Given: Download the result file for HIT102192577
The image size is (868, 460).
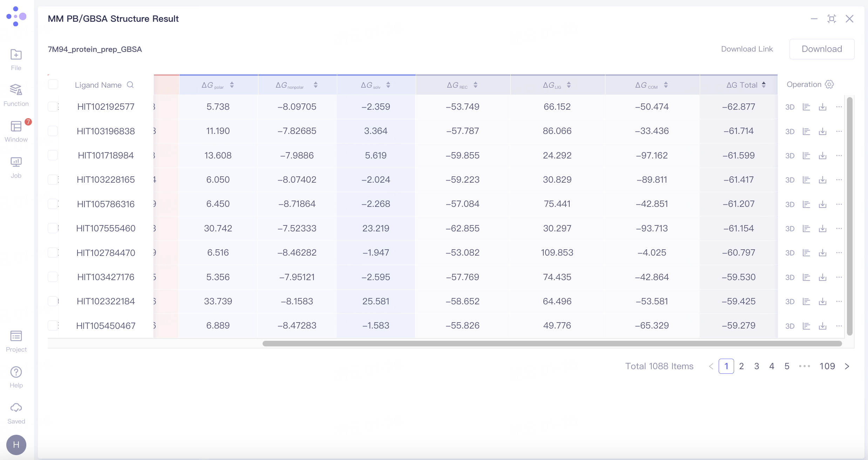Looking at the screenshot, I should pyautogui.click(x=823, y=107).
